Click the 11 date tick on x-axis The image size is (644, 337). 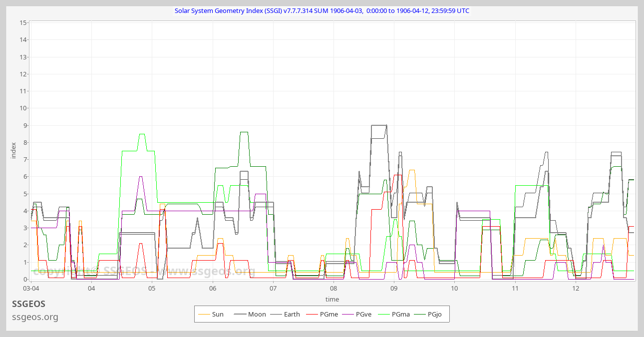click(515, 288)
